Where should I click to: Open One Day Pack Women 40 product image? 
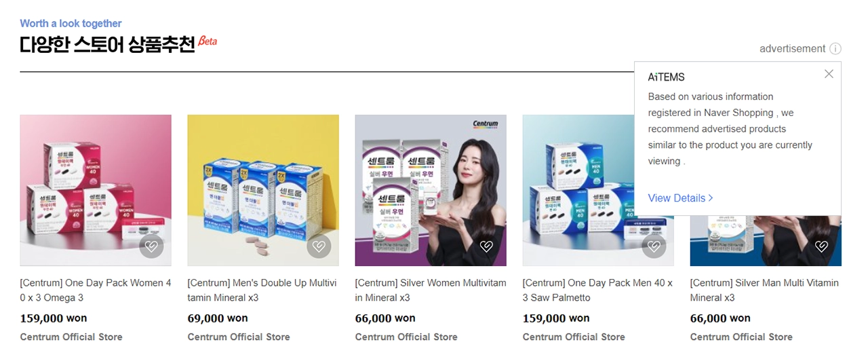tap(96, 190)
